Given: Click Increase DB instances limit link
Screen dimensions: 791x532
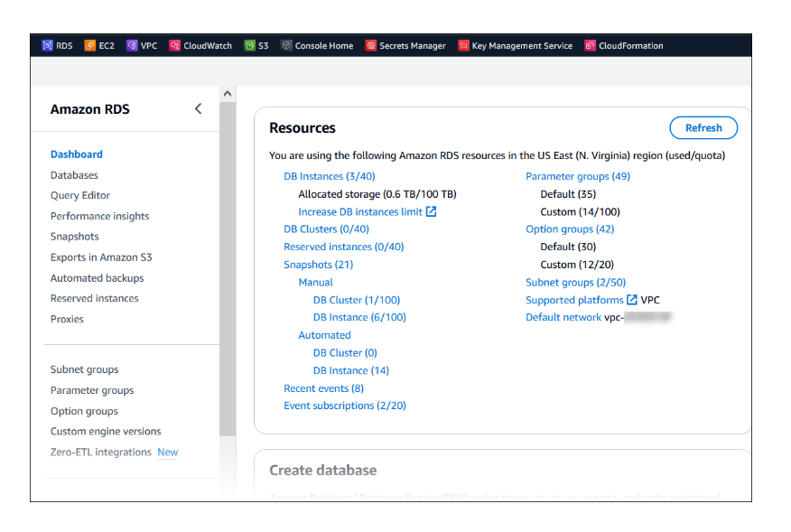Looking at the screenshot, I should 360,212.
